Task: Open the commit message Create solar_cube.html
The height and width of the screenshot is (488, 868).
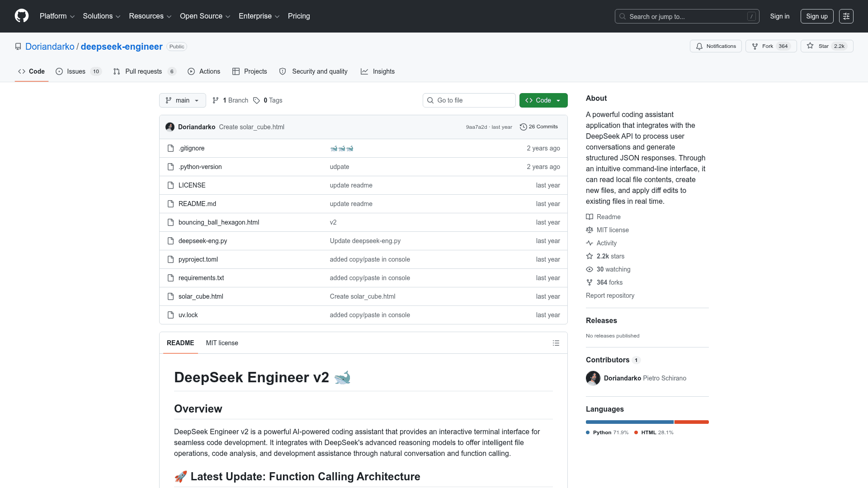Action: point(252,127)
